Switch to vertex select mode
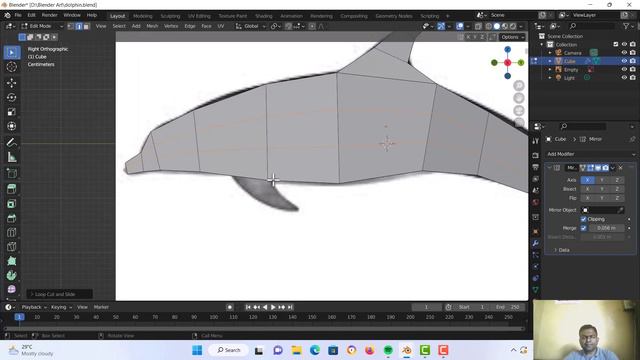Screen dimensions: 640x360 pyautogui.click(x=71, y=26)
